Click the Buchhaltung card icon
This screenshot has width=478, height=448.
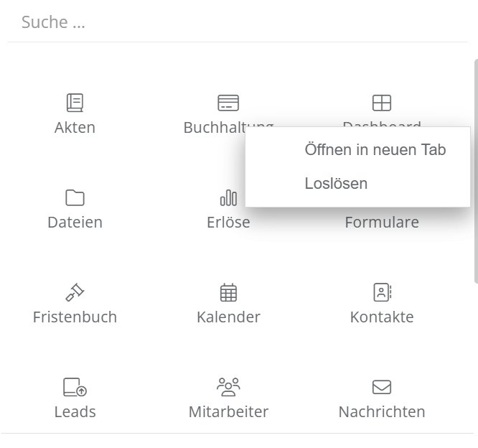(x=228, y=103)
